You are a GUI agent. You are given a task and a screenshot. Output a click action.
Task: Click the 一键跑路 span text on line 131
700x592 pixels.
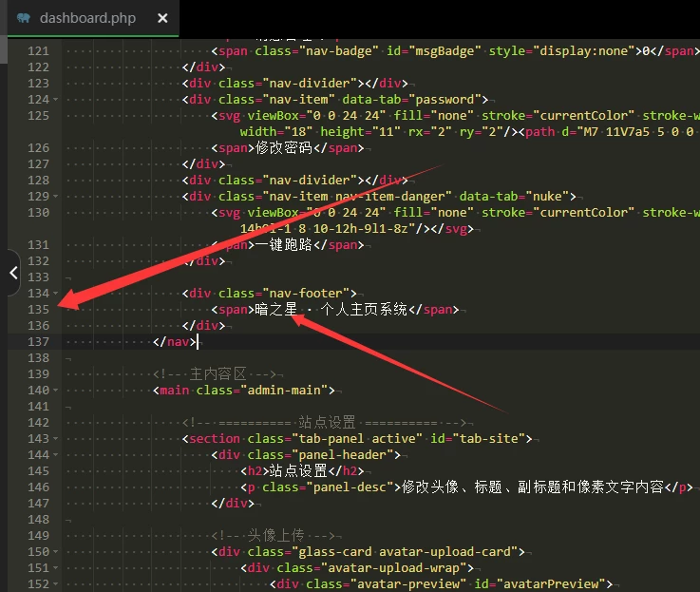tap(285, 245)
